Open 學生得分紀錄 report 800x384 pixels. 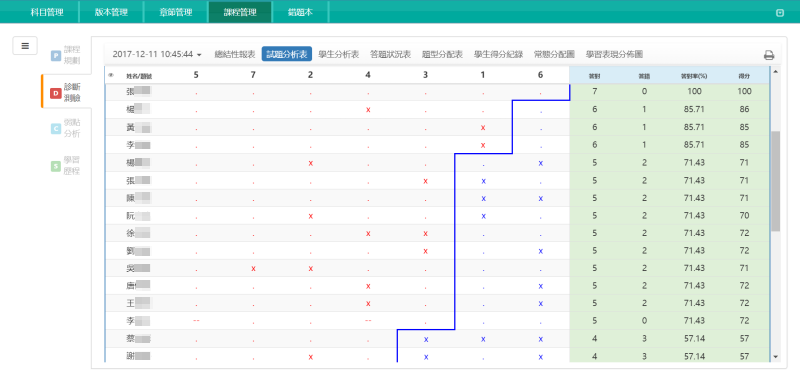click(498, 54)
